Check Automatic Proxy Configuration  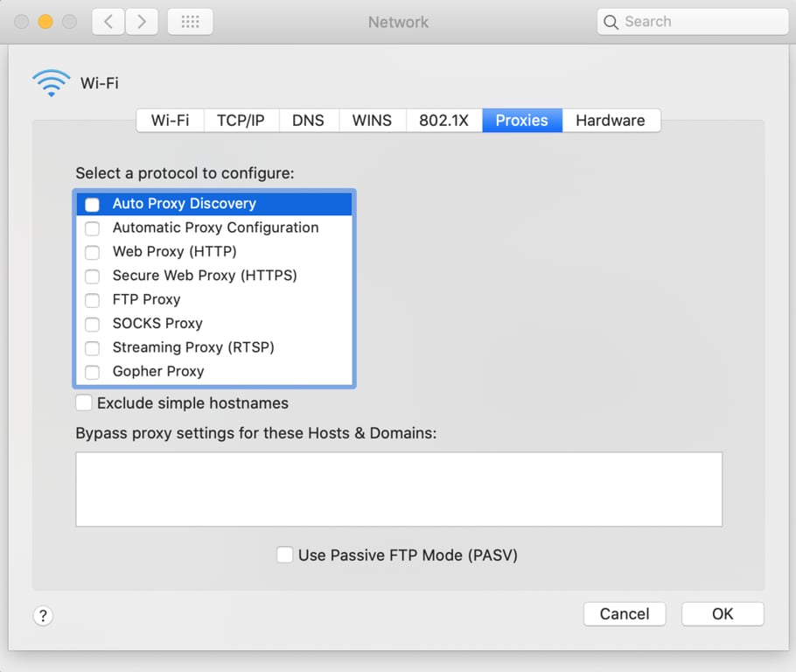tap(92, 227)
